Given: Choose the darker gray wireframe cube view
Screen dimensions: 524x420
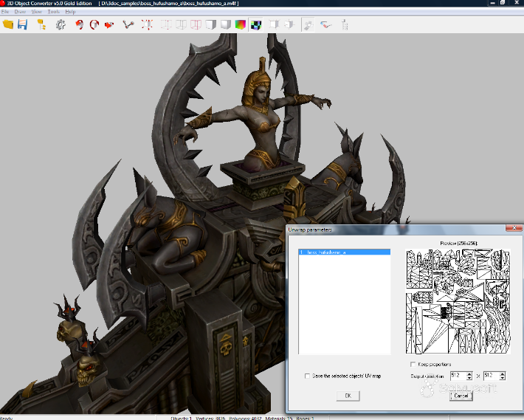Looking at the screenshot, I should (181, 24).
